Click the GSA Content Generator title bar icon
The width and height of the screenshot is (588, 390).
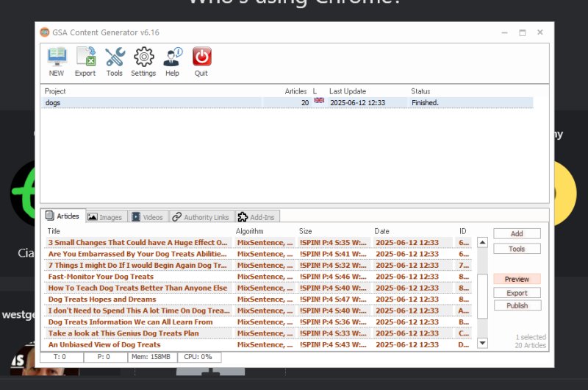(45, 32)
